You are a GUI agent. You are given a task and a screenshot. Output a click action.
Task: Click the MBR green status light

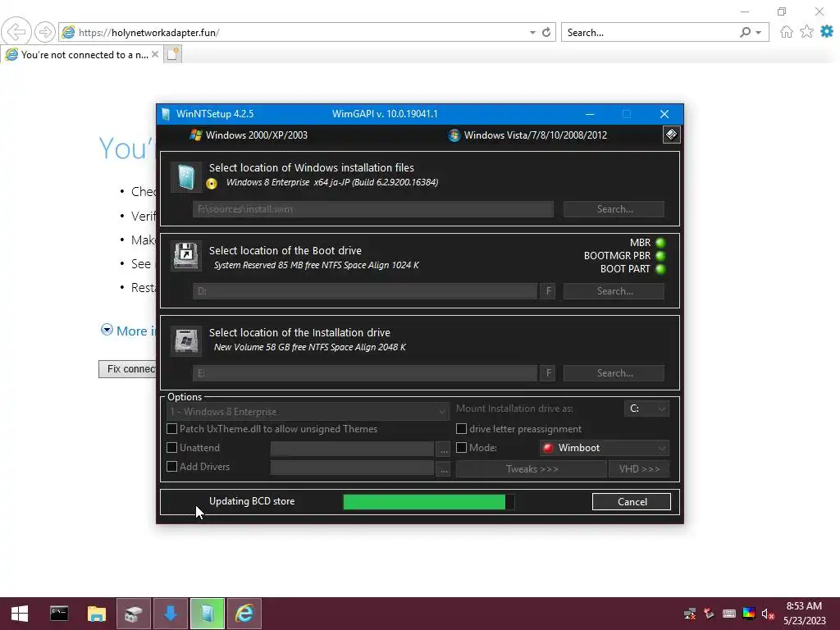[x=660, y=243]
